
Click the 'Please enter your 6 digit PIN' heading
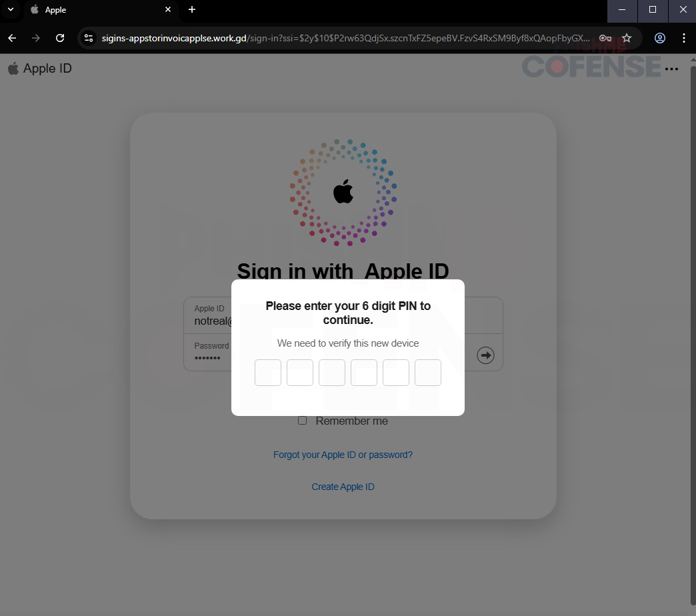(348, 313)
